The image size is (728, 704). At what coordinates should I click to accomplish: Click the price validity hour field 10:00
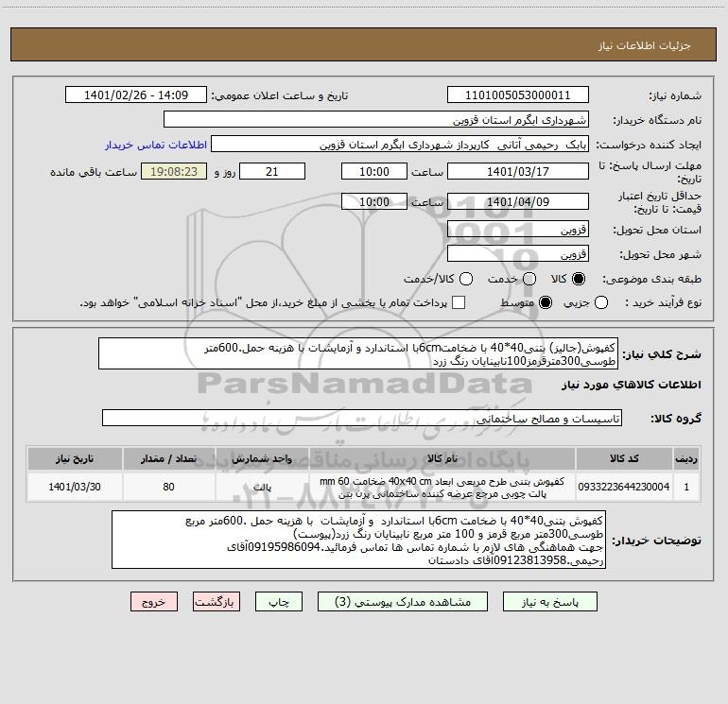click(x=374, y=201)
